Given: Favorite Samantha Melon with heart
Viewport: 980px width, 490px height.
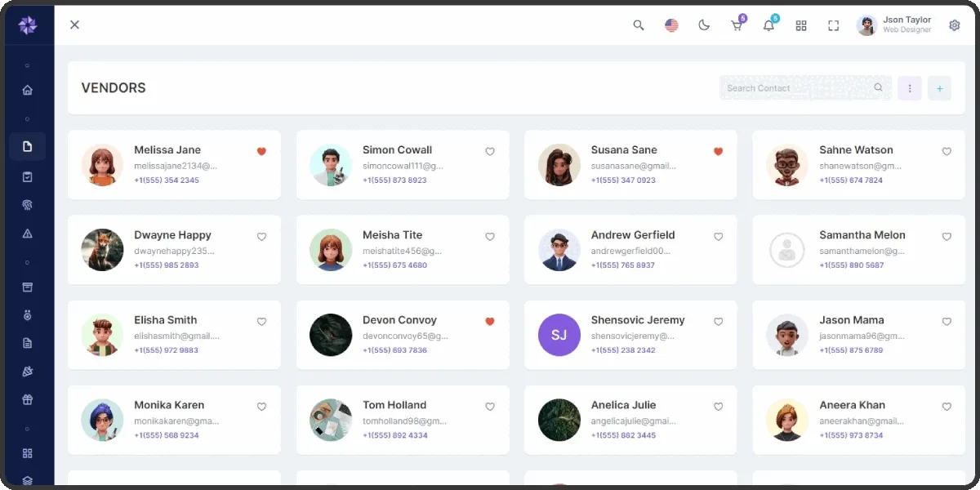Looking at the screenshot, I should 947,237.
